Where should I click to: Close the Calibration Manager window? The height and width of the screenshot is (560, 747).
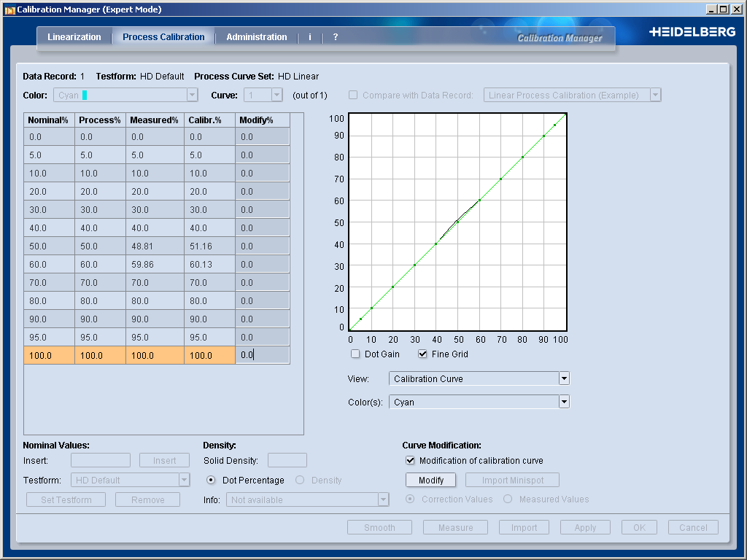coord(735,9)
